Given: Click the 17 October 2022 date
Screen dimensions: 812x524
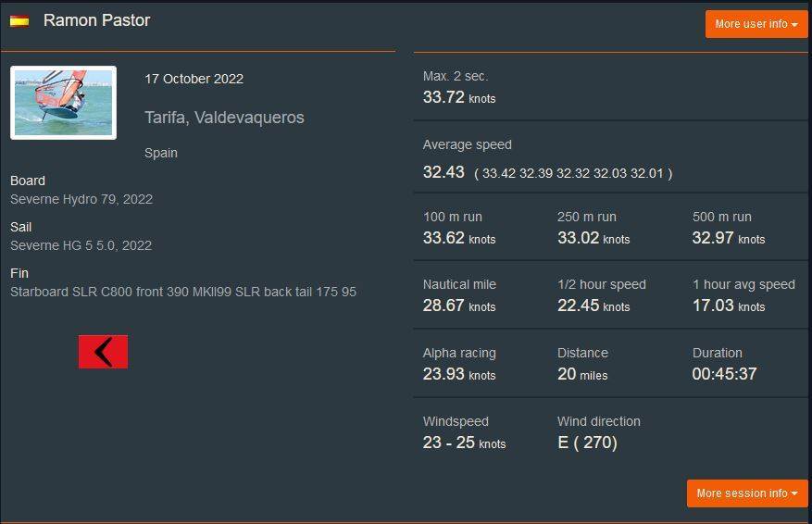Looking at the screenshot, I should pyautogui.click(x=194, y=79).
